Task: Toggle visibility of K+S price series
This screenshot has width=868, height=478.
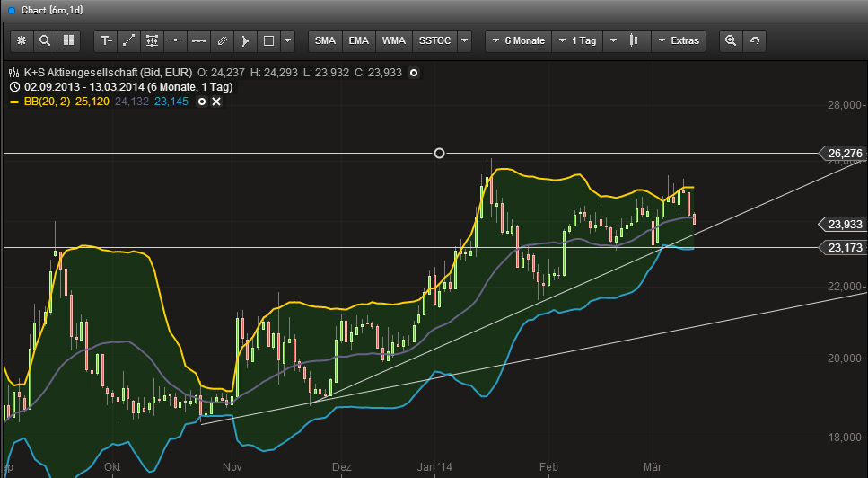Action: (414, 72)
